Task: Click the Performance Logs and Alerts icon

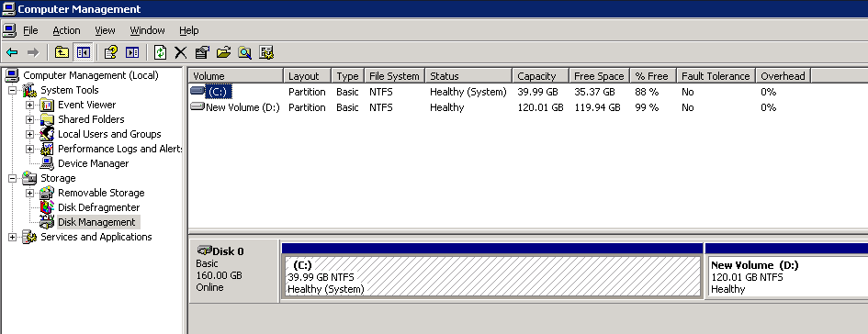Action: [47, 149]
